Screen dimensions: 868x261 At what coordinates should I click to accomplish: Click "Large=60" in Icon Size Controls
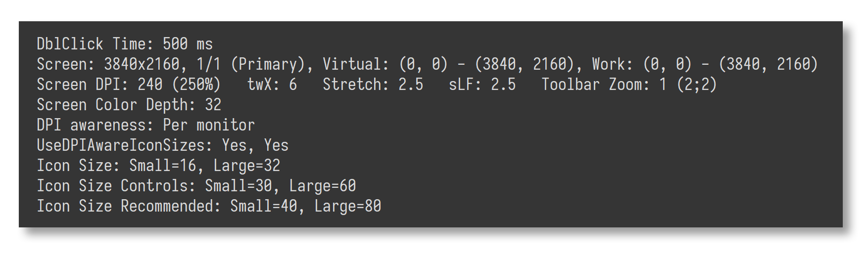click(x=322, y=186)
